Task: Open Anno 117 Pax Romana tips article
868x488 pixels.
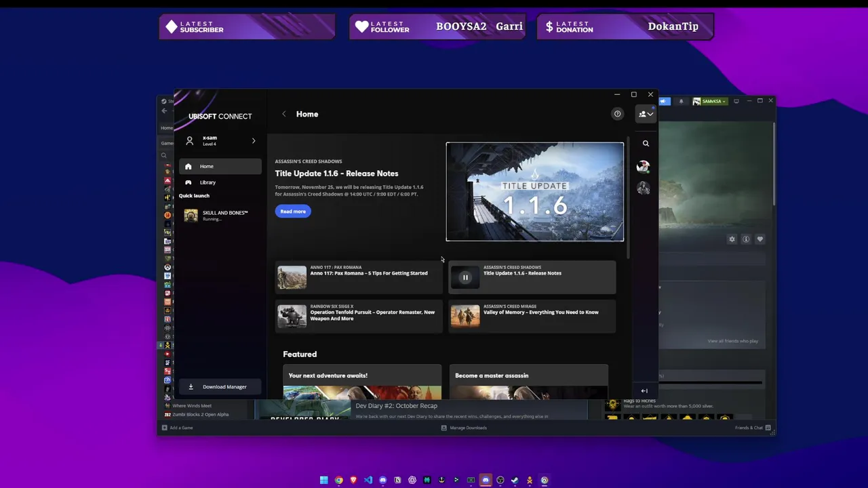Action: pyautogui.click(x=359, y=277)
